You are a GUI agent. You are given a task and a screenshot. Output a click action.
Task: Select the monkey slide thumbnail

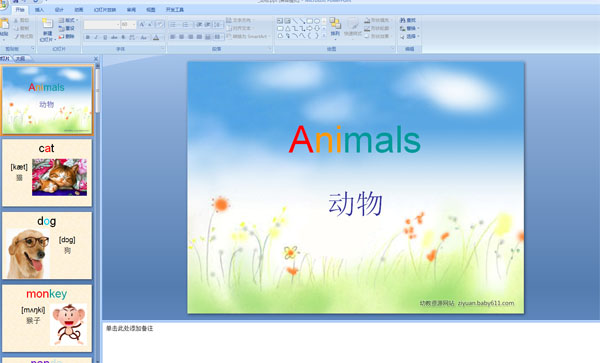47,318
